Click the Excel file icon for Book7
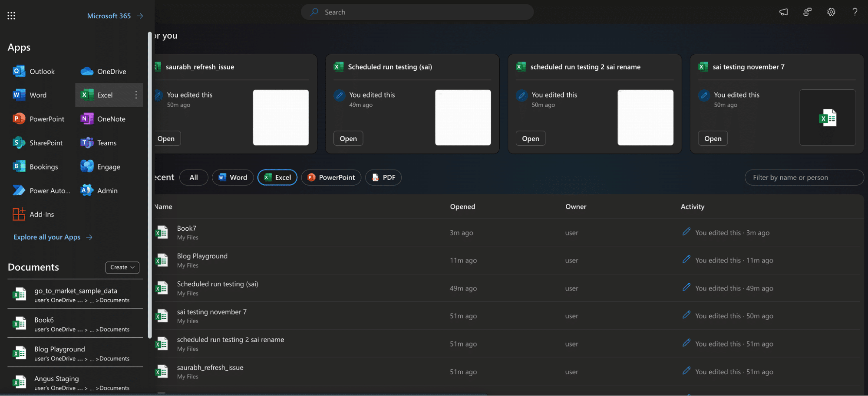This screenshot has width=868, height=396. click(162, 232)
